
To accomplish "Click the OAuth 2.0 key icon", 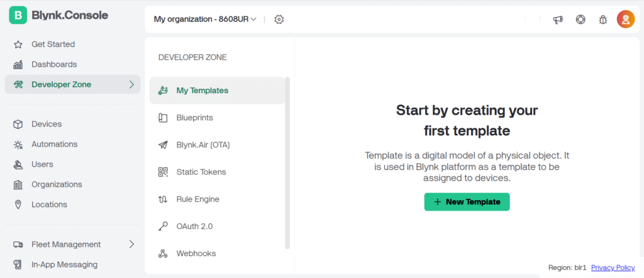I will point(163,226).
